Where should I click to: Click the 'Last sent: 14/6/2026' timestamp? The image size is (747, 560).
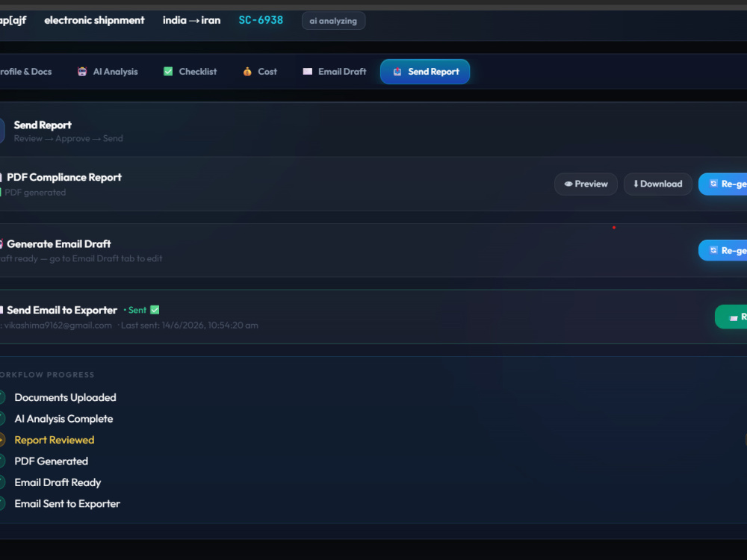coord(189,326)
